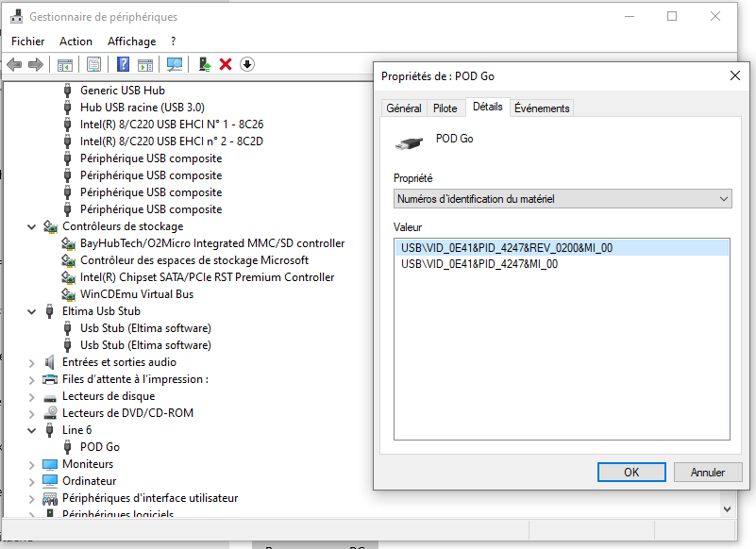Collapse the Contrôleurs de stockage node
756x549 pixels.
pos(32,227)
